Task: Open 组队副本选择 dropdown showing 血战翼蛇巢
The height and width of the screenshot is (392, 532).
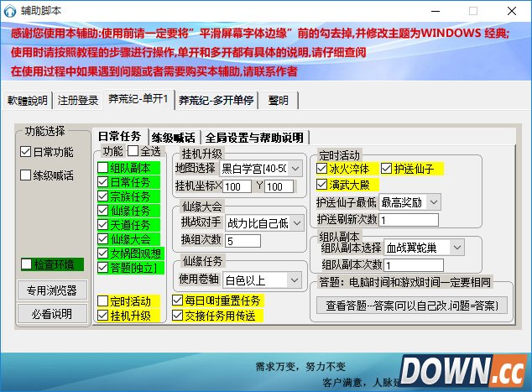Action: (x=424, y=248)
